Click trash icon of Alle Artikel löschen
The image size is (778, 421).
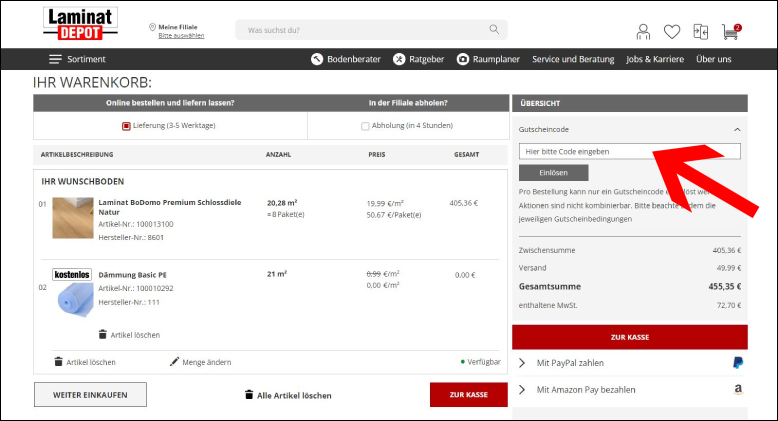coord(249,395)
